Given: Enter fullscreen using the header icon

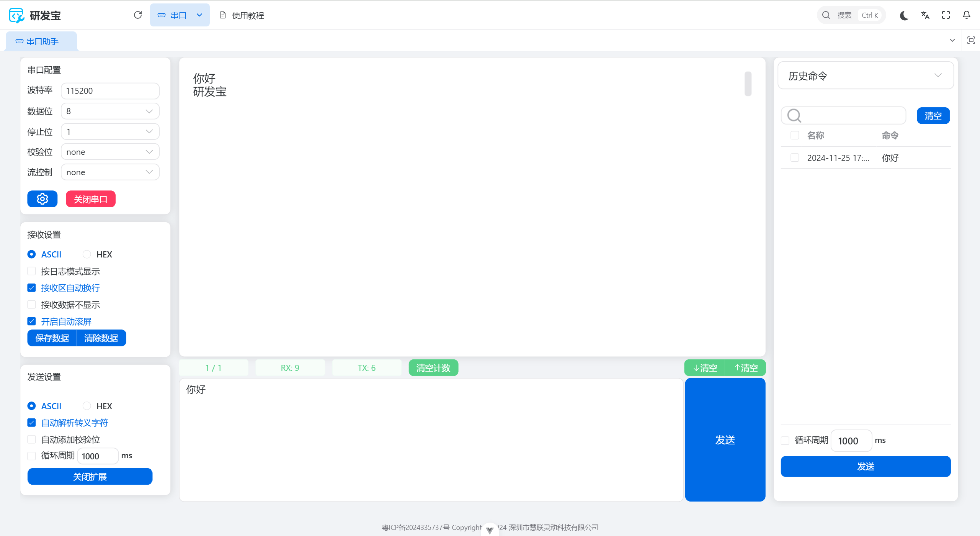Looking at the screenshot, I should (946, 15).
